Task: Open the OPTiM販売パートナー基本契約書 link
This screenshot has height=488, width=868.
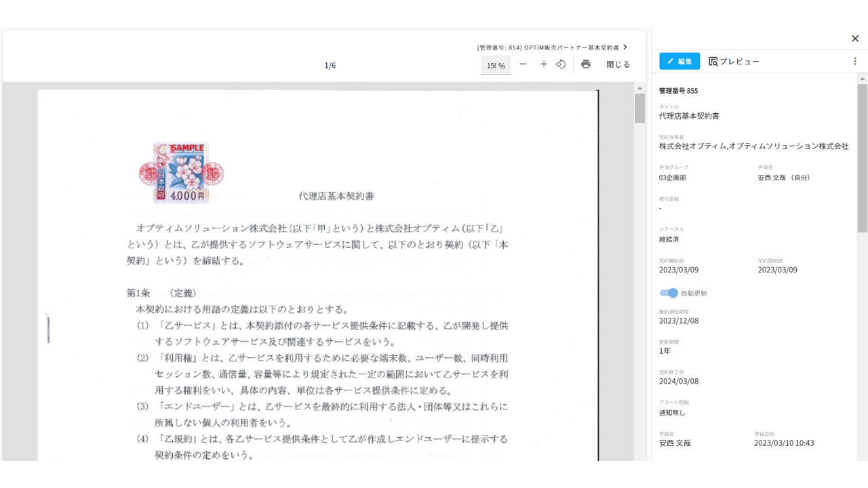Action: (548, 47)
